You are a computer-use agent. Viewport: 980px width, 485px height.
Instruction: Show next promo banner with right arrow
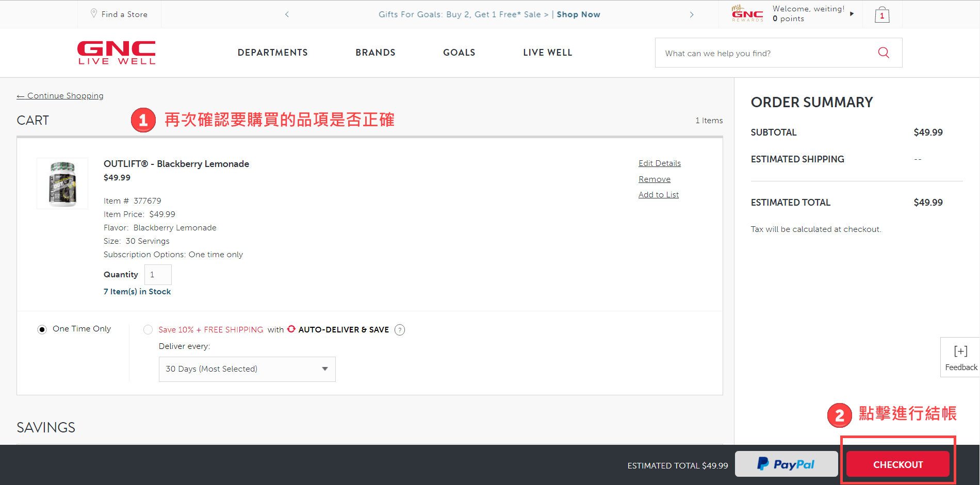point(692,14)
